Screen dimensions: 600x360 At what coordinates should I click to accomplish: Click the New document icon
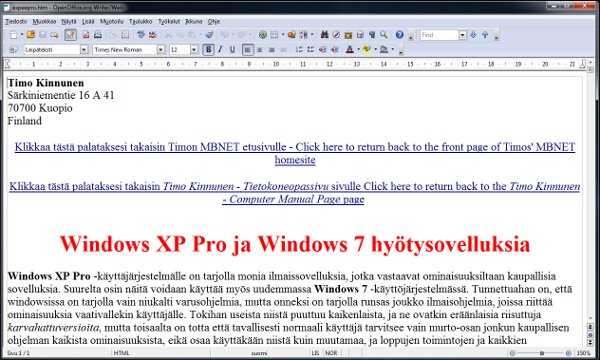point(13,35)
